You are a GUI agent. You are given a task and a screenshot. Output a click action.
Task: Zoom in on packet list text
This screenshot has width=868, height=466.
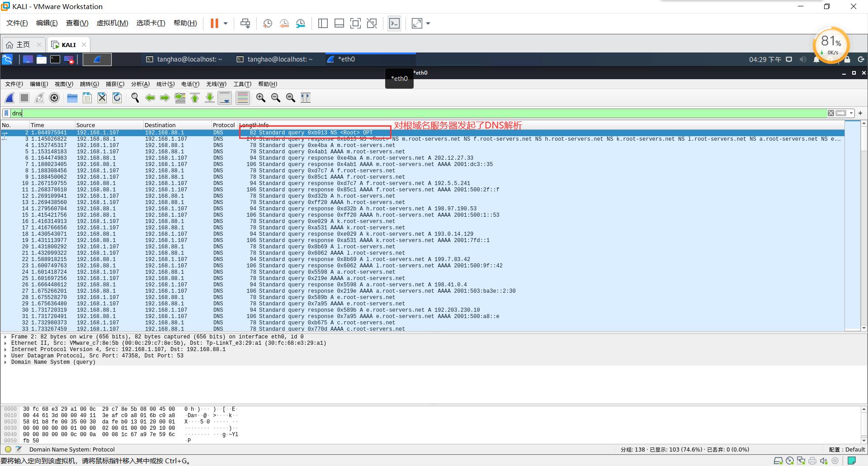261,98
